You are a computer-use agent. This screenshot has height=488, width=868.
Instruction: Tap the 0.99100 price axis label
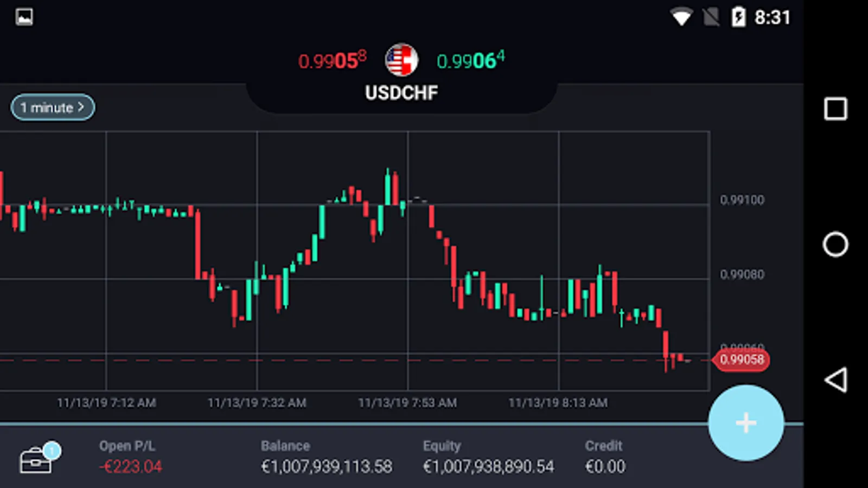point(742,200)
